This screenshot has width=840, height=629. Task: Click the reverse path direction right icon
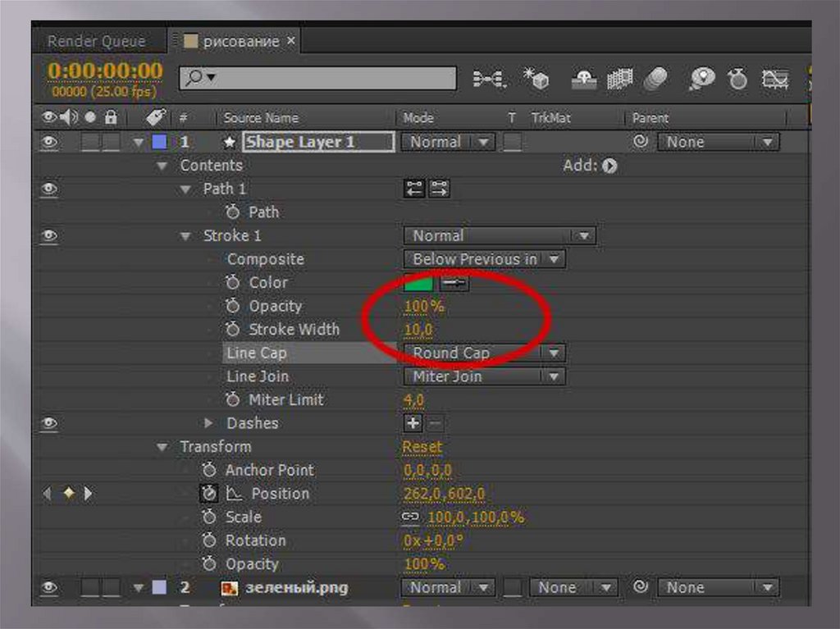[x=439, y=189]
